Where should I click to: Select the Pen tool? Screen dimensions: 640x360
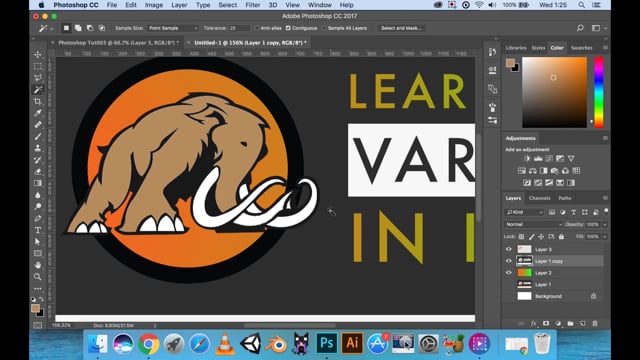point(38,218)
